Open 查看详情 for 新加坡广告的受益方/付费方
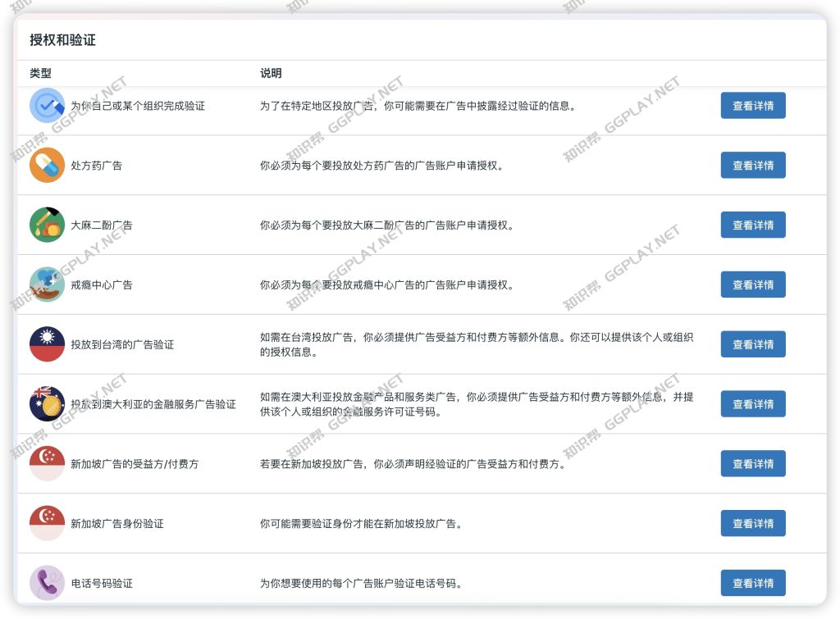Viewport: 840px width, 619px height. pos(753,464)
